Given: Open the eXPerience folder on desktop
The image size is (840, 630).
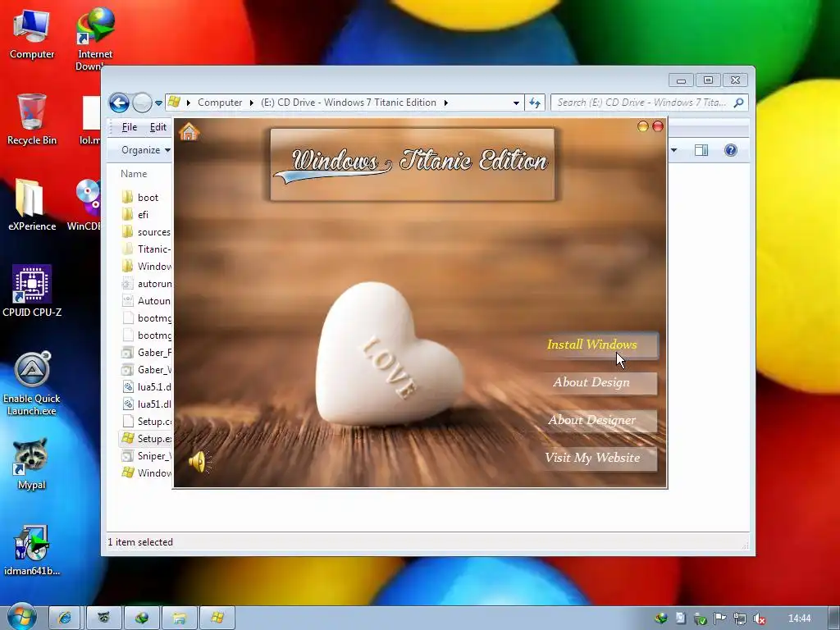Looking at the screenshot, I should tap(32, 204).
